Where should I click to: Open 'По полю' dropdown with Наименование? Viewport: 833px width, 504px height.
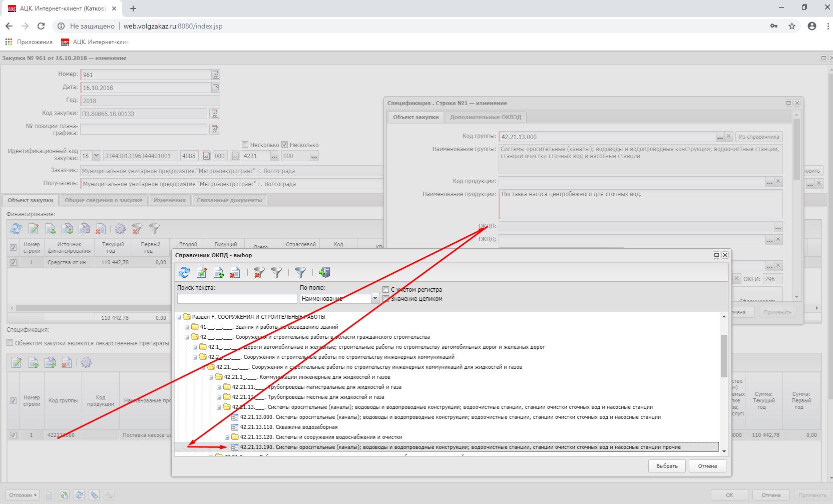tap(374, 298)
